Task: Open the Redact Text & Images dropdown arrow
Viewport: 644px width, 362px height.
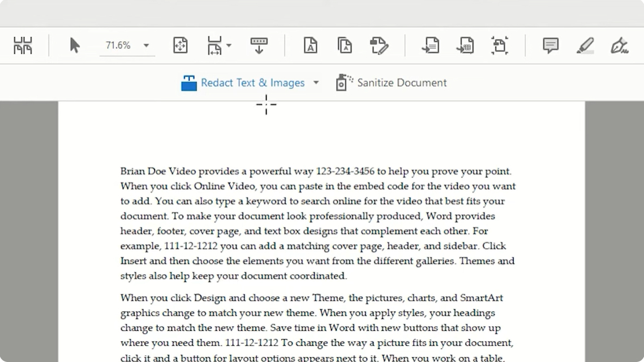Action: click(316, 83)
